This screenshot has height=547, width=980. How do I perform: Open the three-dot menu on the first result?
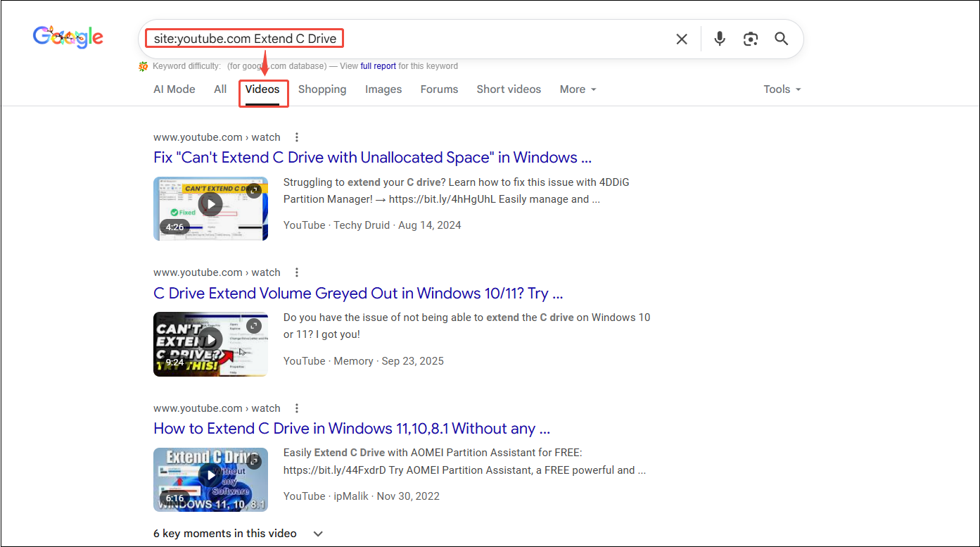pyautogui.click(x=296, y=137)
